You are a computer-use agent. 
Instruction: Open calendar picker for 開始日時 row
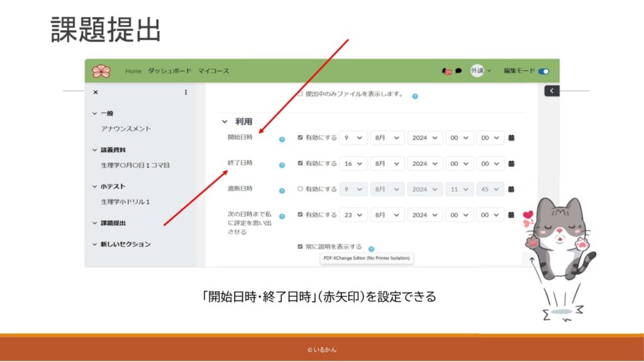coord(511,138)
